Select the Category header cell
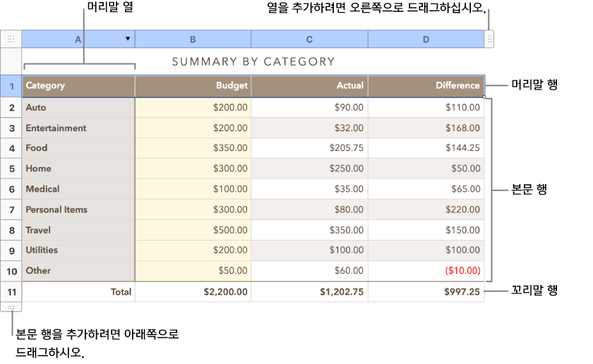Image resolution: width=593 pixels, height=364 pixels. point(78,86)
